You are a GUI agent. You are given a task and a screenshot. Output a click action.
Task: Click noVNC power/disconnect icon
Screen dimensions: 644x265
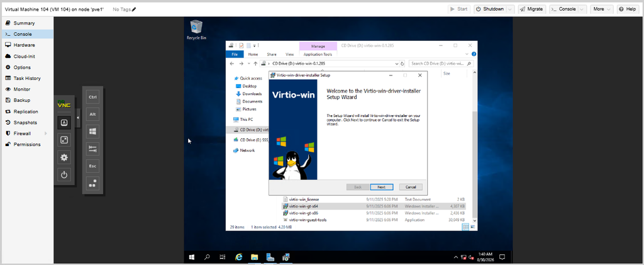64,175
